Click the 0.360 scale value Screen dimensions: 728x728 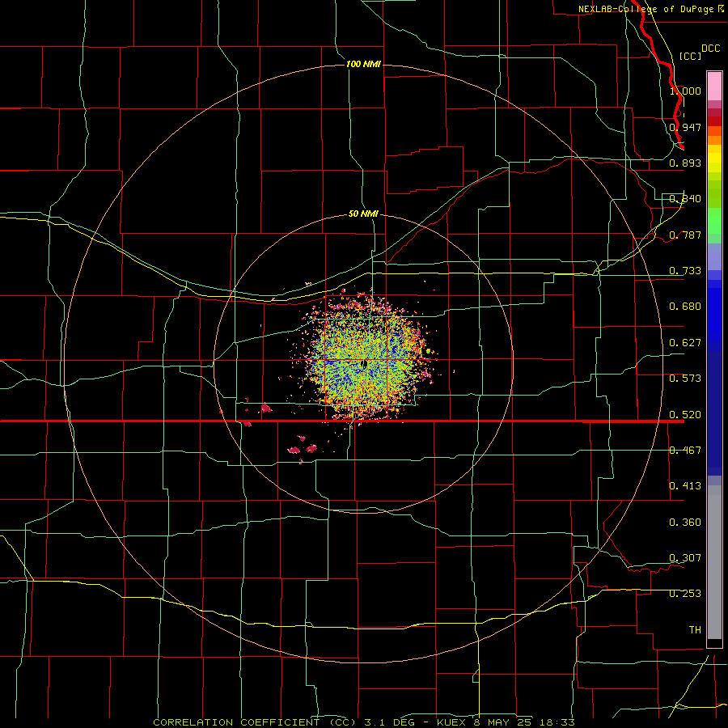[x=685, y=523]
